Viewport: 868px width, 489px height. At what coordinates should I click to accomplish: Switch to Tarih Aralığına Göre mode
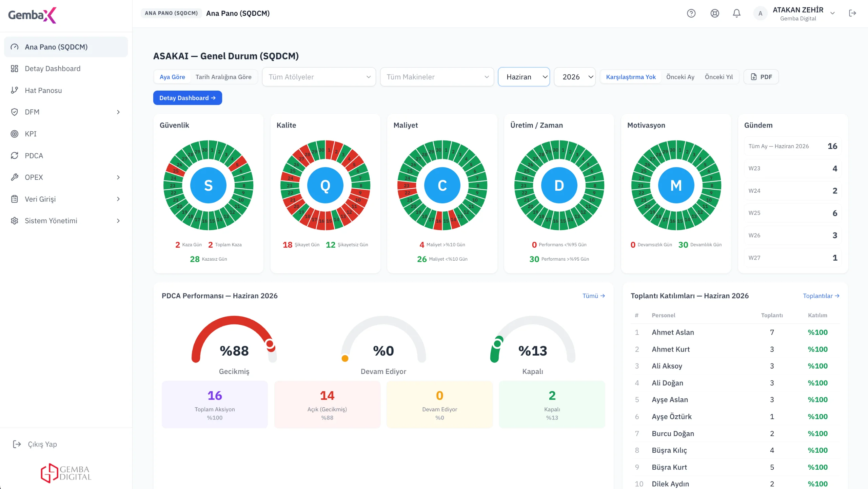(x=223, y=77)
